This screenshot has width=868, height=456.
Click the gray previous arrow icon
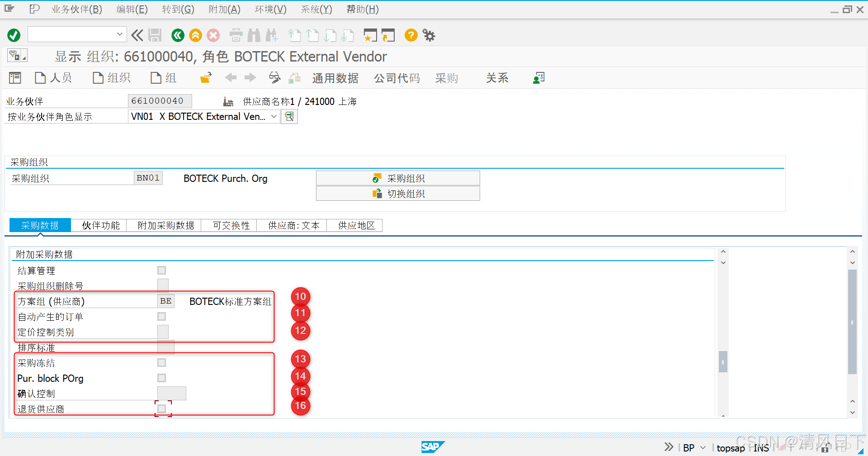click(x=231, y=78)
